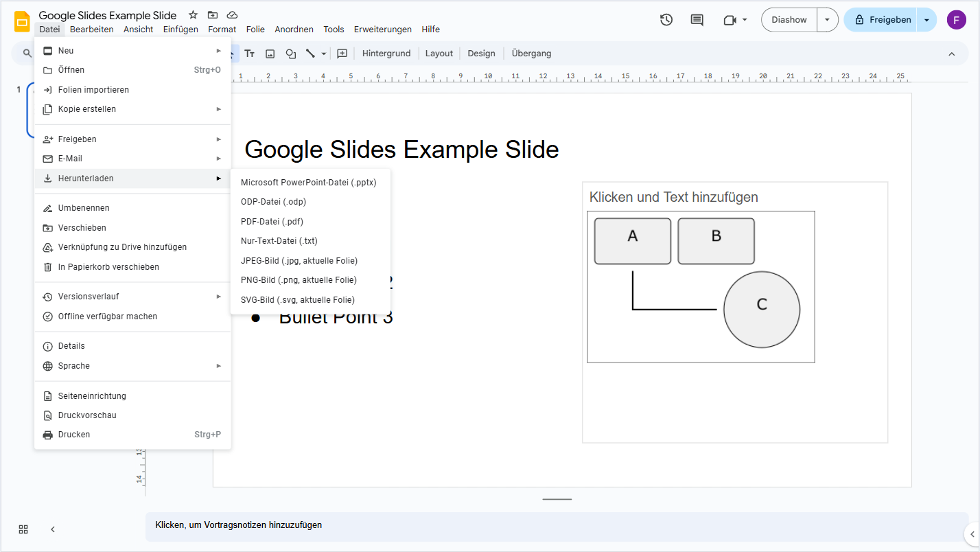Download as Microsoft PowerPoint-Datei (.pptx)
Image resolution: width=980 pixels, height=552 pixels.
pos(310,183)
